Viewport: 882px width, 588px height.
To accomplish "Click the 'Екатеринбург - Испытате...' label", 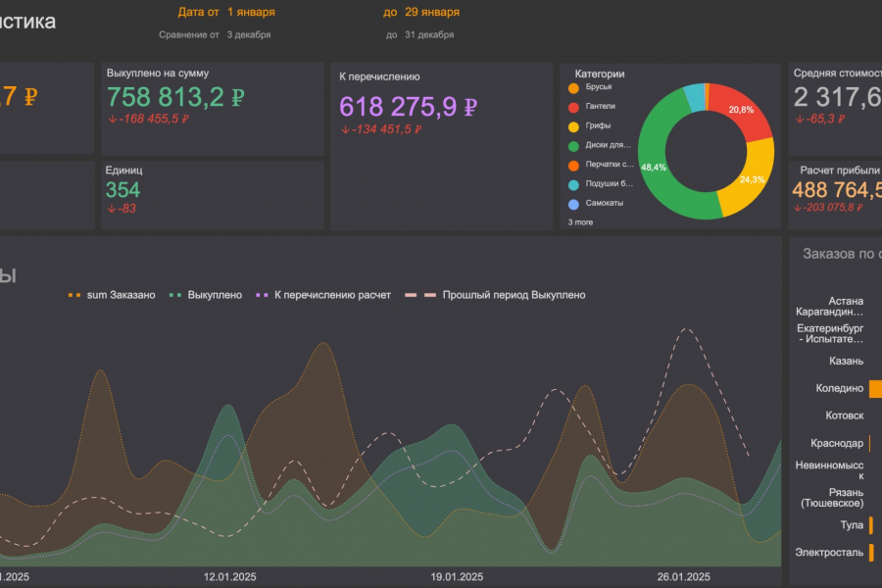I will click(830, 333).
